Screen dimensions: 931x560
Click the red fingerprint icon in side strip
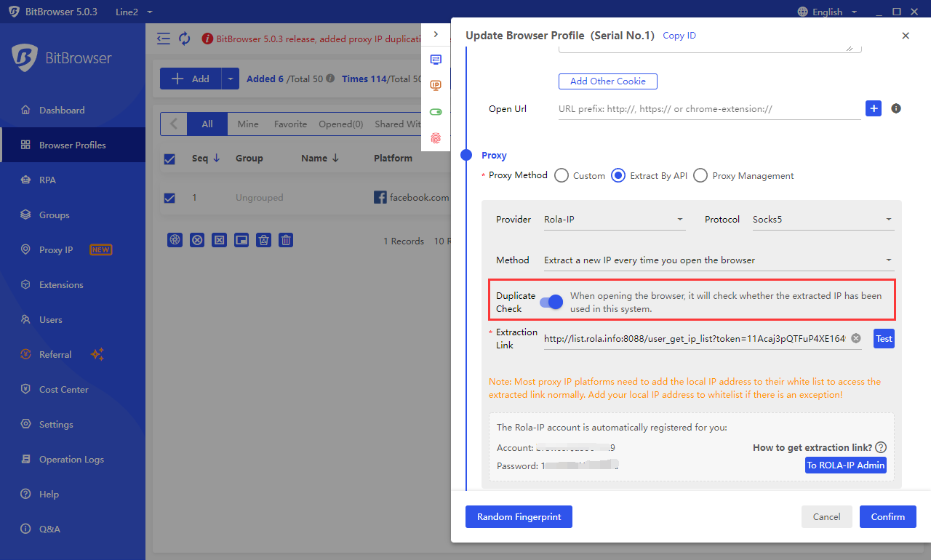point(436,138)
